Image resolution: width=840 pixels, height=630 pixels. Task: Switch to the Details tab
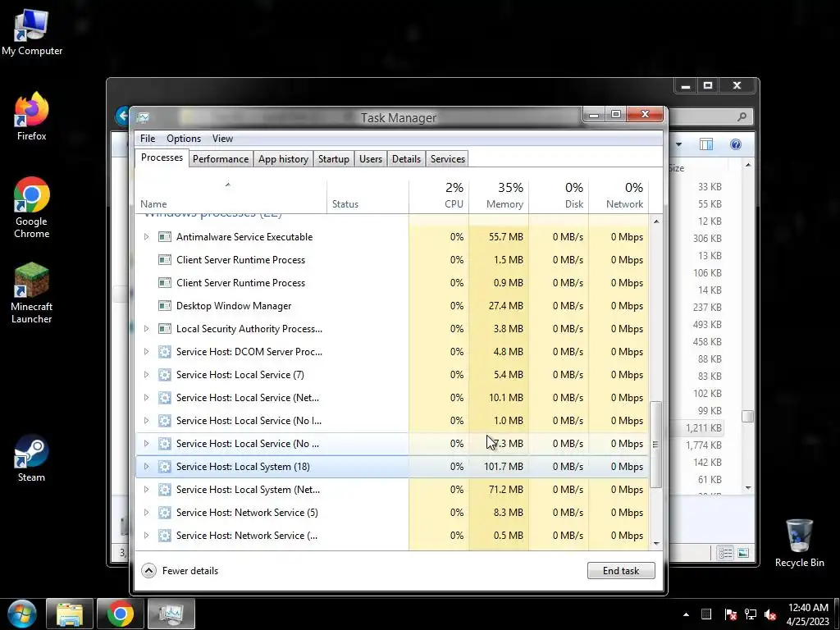pos(406,159)
